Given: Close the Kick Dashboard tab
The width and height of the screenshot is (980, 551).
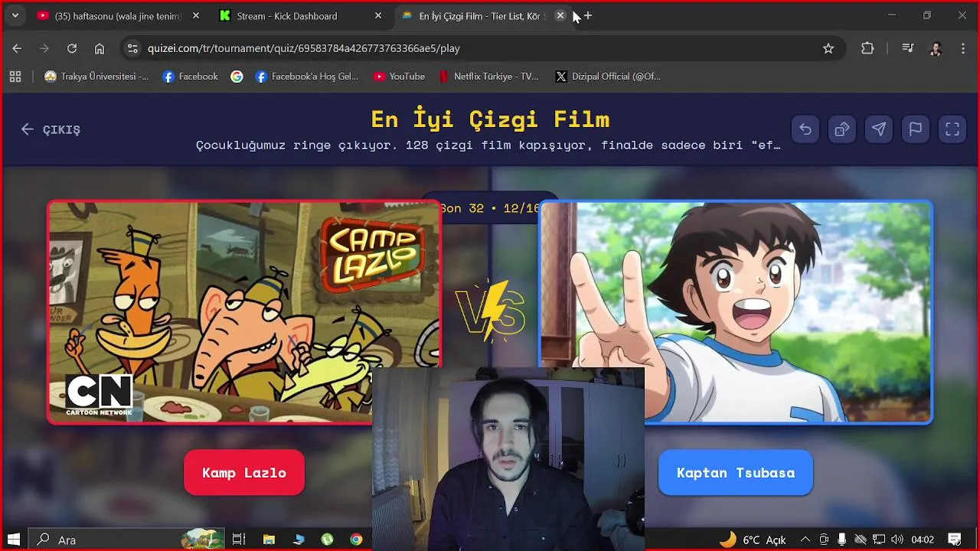Looking at the screenshot, I should click(x=378, y=15).
